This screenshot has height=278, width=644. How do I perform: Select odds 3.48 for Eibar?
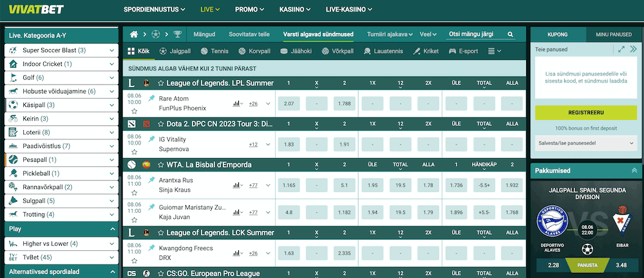[x=621, y=265]
